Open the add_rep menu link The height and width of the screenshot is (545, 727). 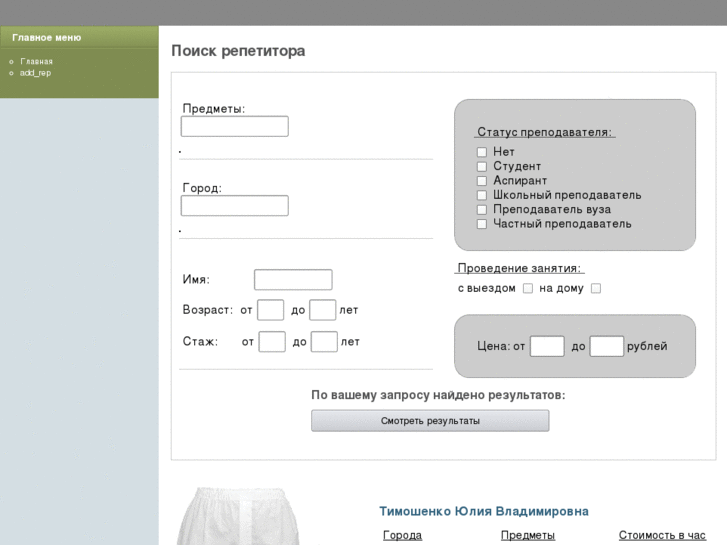pyautogui.click(x=35, y=73)
